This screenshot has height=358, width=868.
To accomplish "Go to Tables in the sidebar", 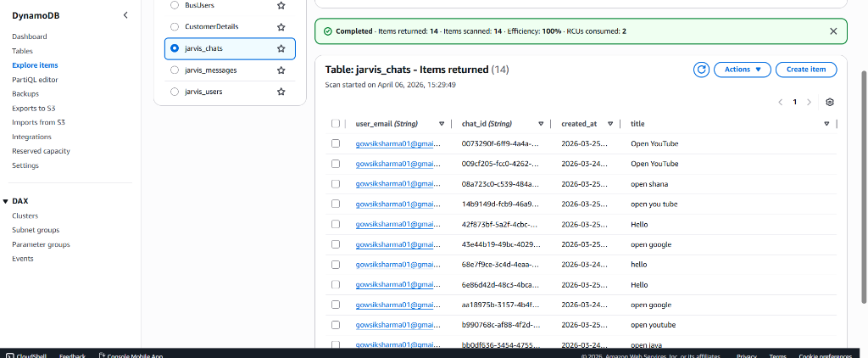I will click(22, 51).
